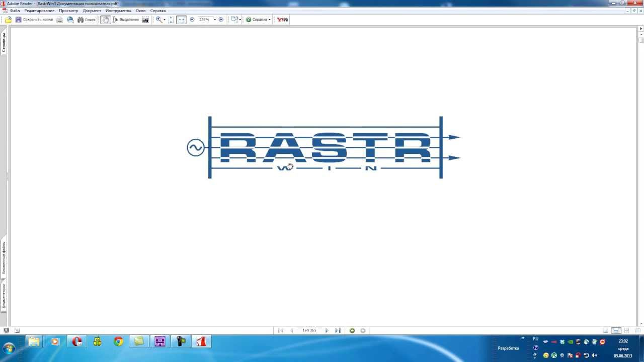Go to last page button
The image size is (644, 362).
(338, 330)
